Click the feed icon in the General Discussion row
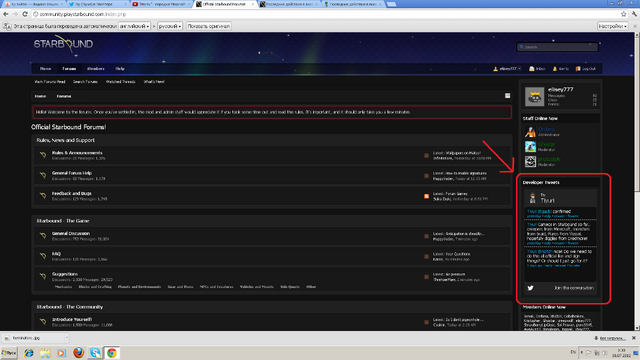The image size is (640, 360). click(x=427, y=236)
